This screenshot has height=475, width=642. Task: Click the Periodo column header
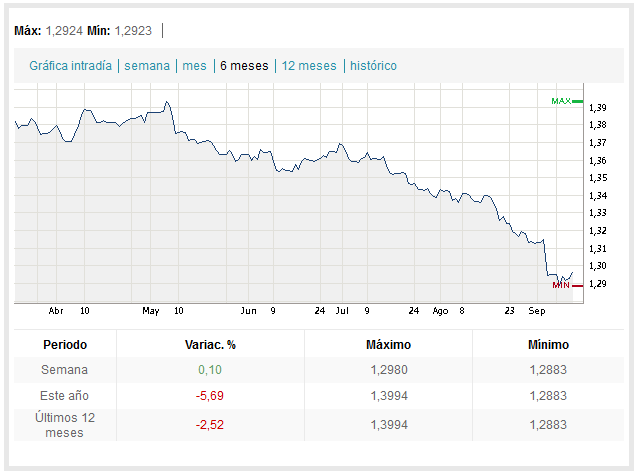(x=65, y=344)
